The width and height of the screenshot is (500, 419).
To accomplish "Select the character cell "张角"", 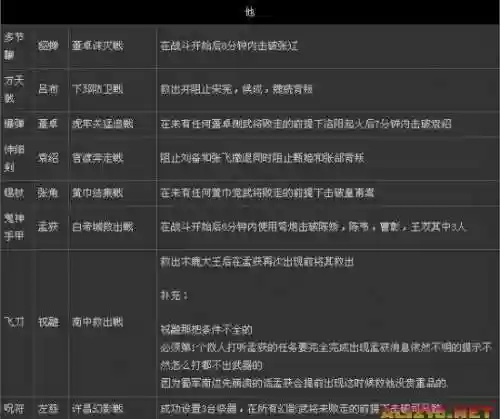I will [48, 193].
